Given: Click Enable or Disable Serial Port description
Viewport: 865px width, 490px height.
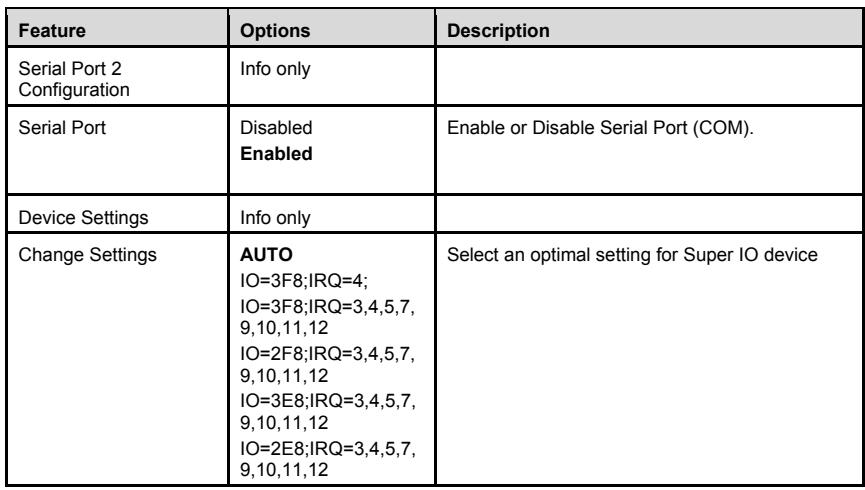Looking at the screenshot, I should [600, 127].
